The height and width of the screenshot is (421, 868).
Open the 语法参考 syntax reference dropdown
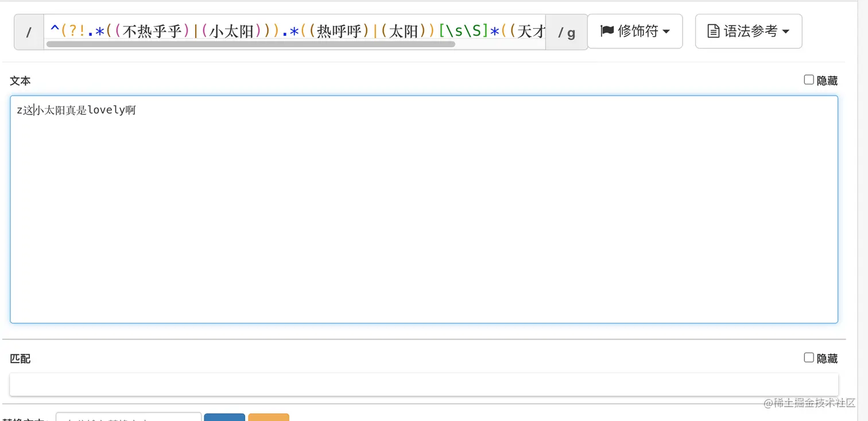click(x=748, y=31)
